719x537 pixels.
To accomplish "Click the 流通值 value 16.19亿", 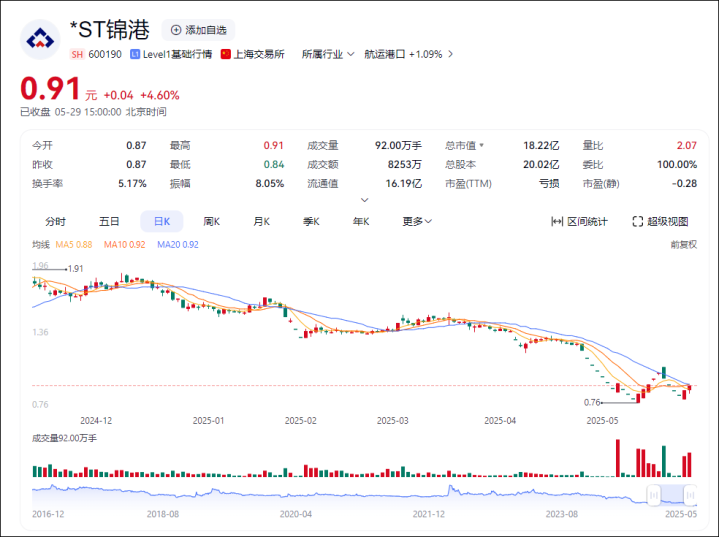I will point(404,183).
